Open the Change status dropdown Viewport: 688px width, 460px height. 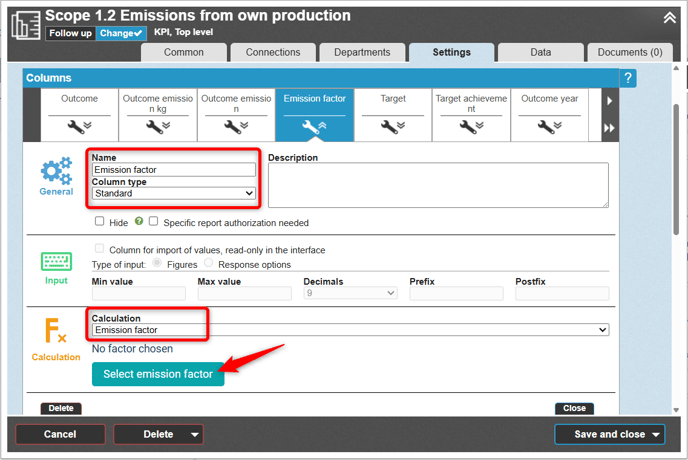click(121, 33)
